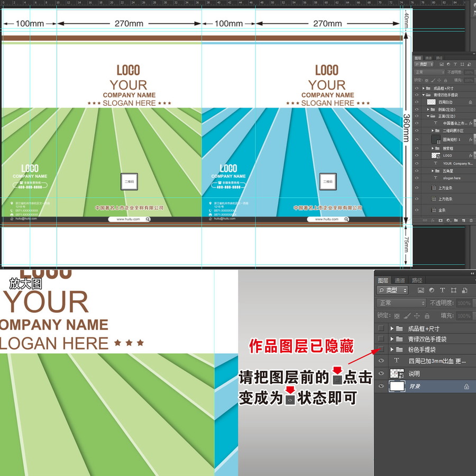Lock image pixels brush icon, lower panel
Image resolution: width=476 pixels, height=476 pixels.
pyautogui.click(x=407, y=316)
